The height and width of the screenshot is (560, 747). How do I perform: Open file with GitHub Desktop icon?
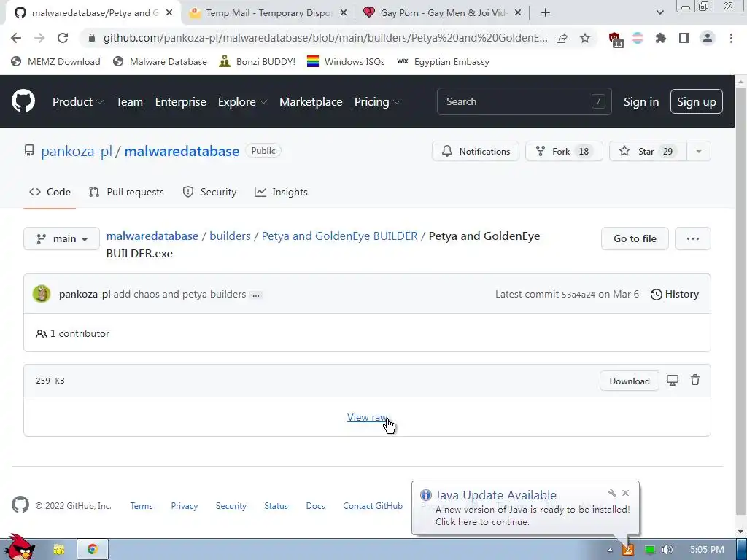pyautogui.click(x=672, y=380)
